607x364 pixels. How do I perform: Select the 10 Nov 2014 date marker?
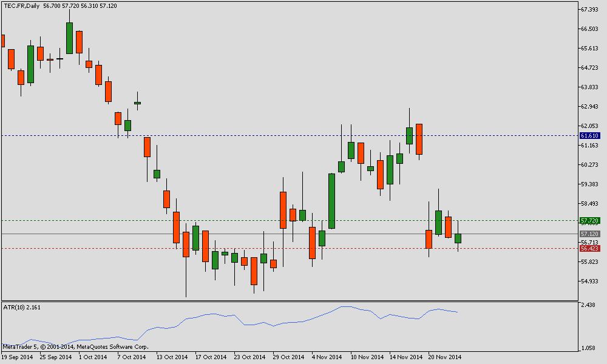coord(367,357)
